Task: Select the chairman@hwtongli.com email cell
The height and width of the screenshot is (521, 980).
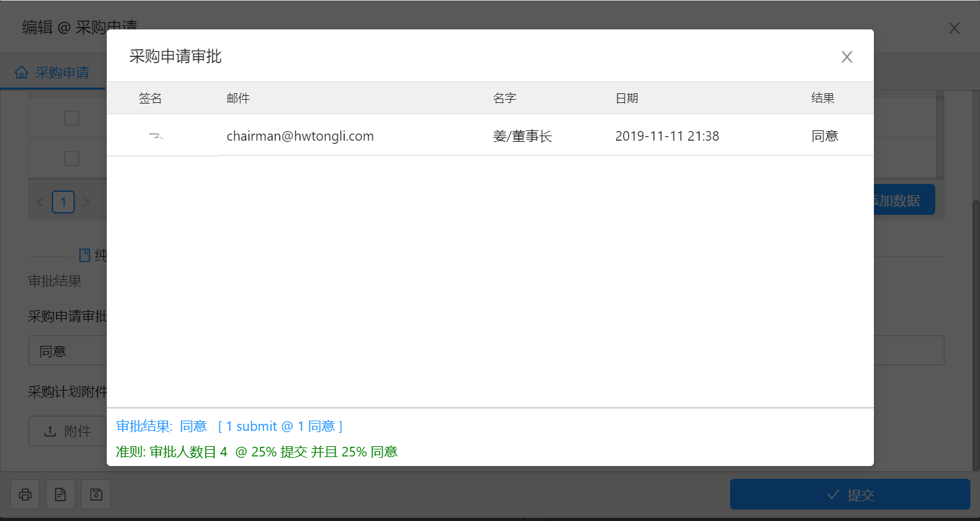Action: click(x=300, y=136)
